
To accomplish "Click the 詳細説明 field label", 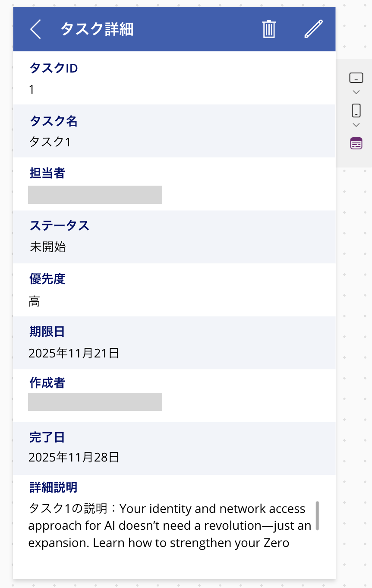I will [x=53, y=488].
